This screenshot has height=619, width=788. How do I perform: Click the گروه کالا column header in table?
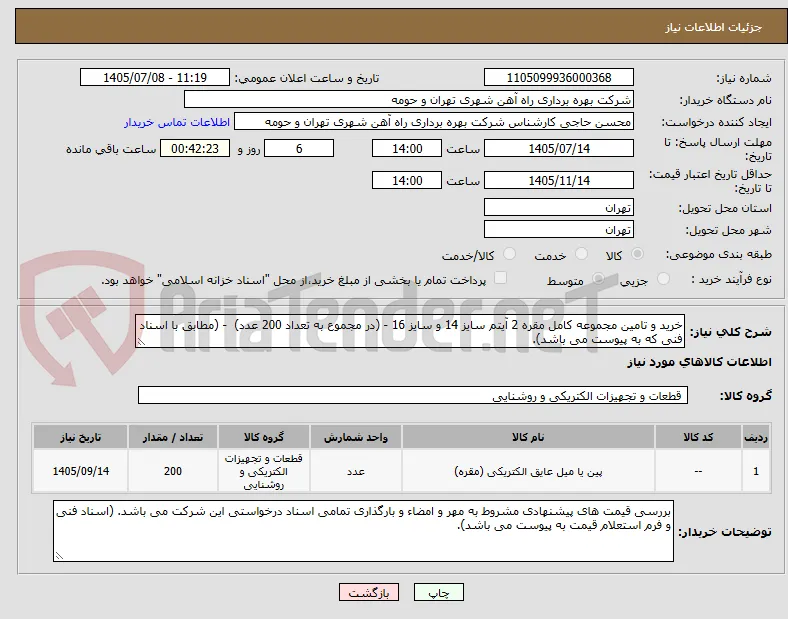(264, 437)
